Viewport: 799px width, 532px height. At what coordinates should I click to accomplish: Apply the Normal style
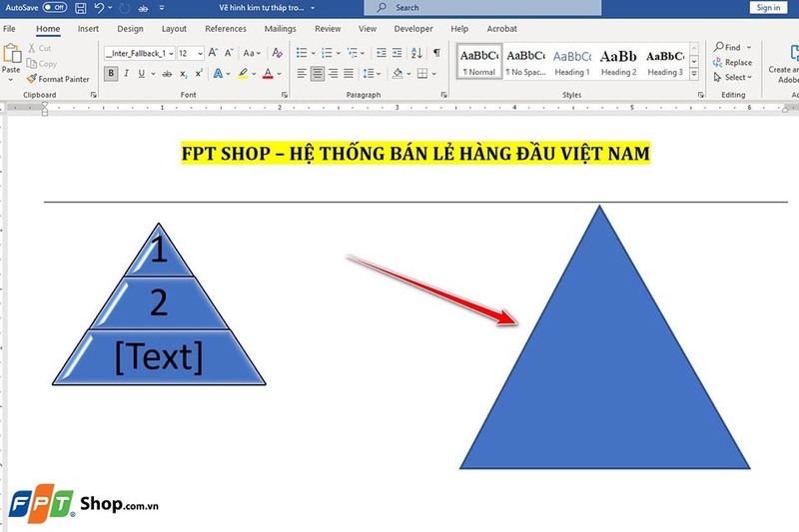coord(479,62)
